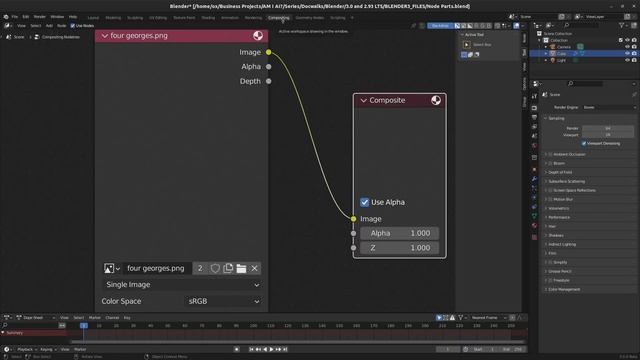This screenshot has height=360, width=640.
Task: Collapse the Sampling panel
Action: tap(546, 118)
